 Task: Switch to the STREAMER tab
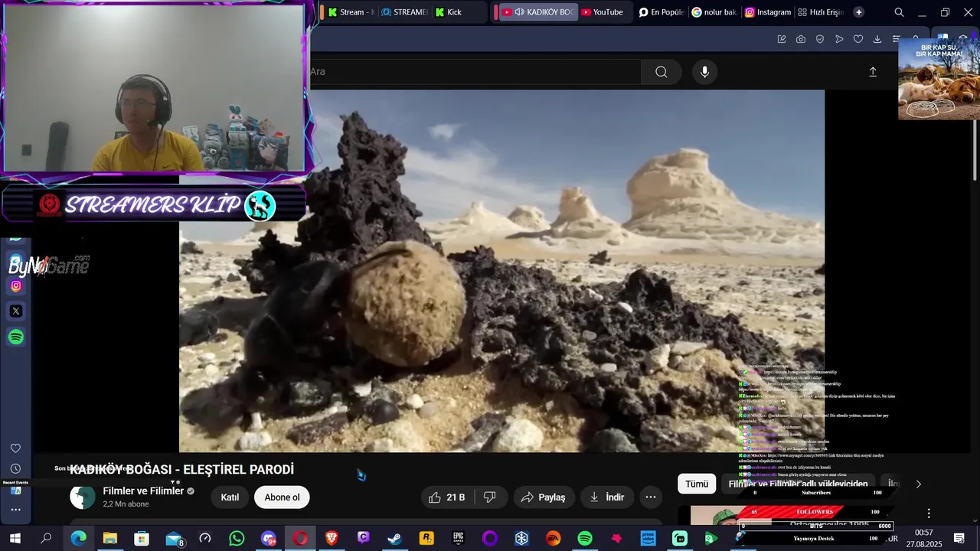[404, 12]
